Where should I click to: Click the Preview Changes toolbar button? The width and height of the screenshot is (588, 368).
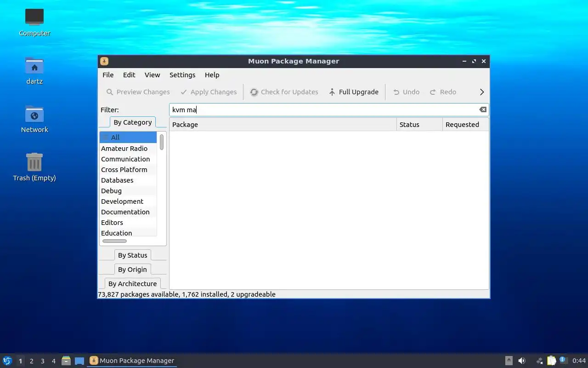tap(138, 92)
